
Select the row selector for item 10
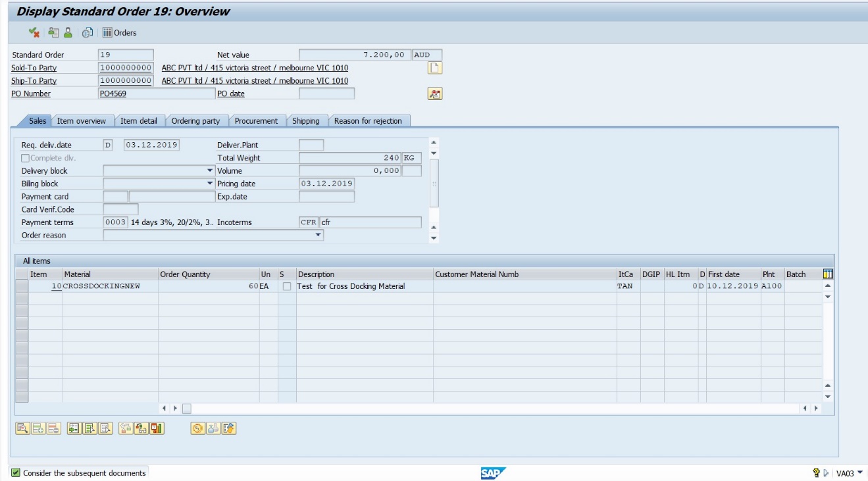click(22, 286)
